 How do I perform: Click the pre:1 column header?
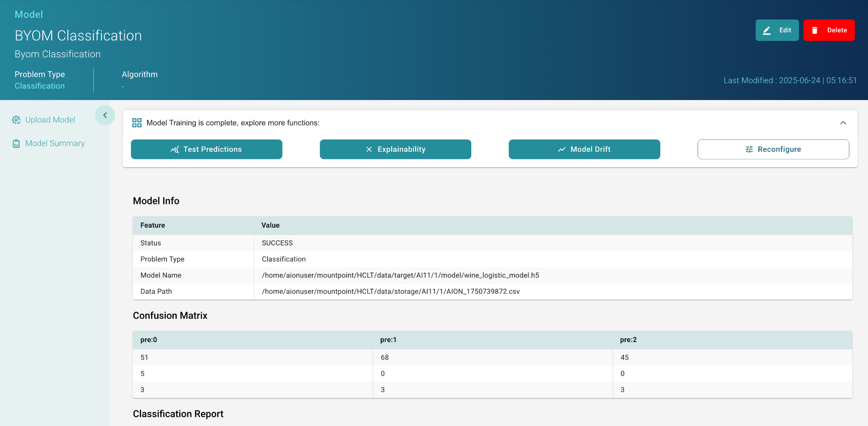click(388, 340)
